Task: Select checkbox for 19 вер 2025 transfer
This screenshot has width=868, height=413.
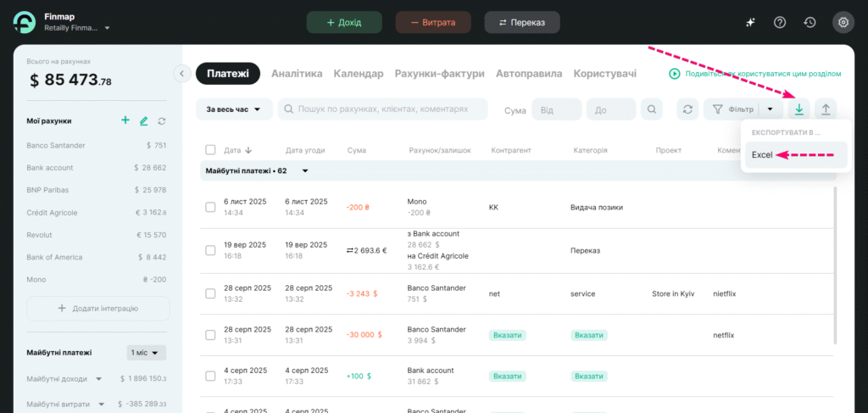Action: (210, 250)
